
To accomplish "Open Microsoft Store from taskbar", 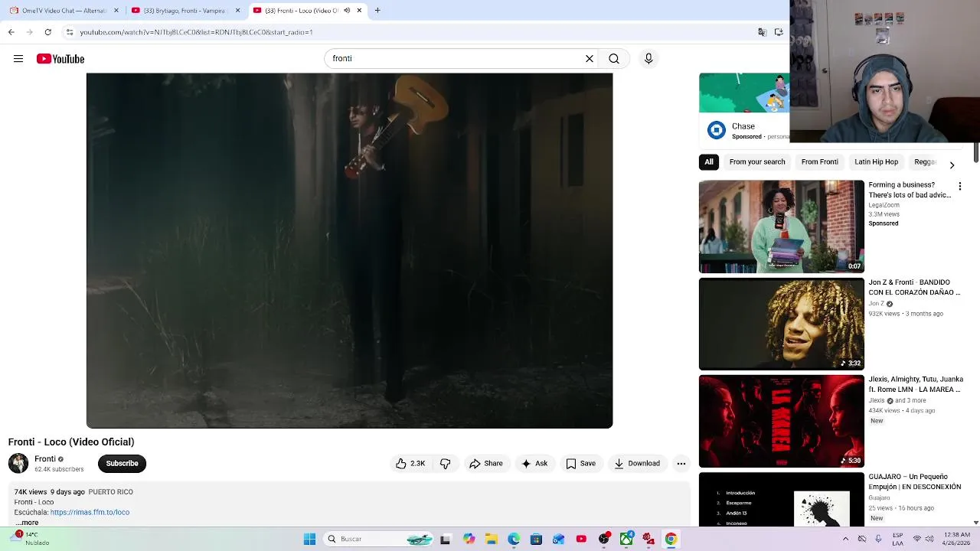I will [x=536, y=539].
